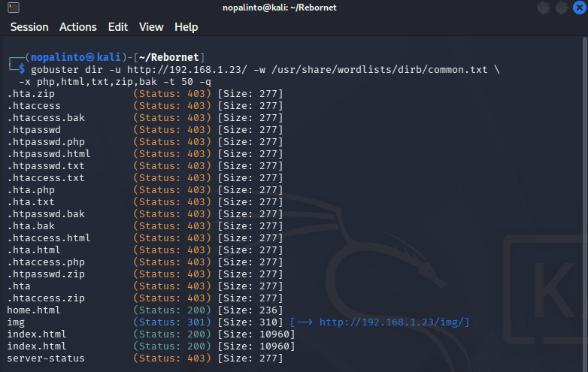This screenshot has width=588, height=372.
Task: Click the .htpasswd.bak result line
Action: click(145, 214)
